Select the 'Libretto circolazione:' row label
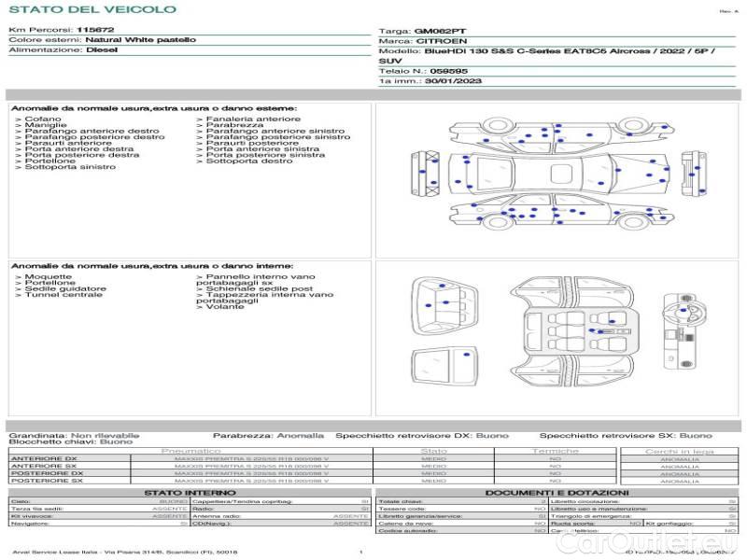This screenshot has height=560, width=747. (585, 502)
